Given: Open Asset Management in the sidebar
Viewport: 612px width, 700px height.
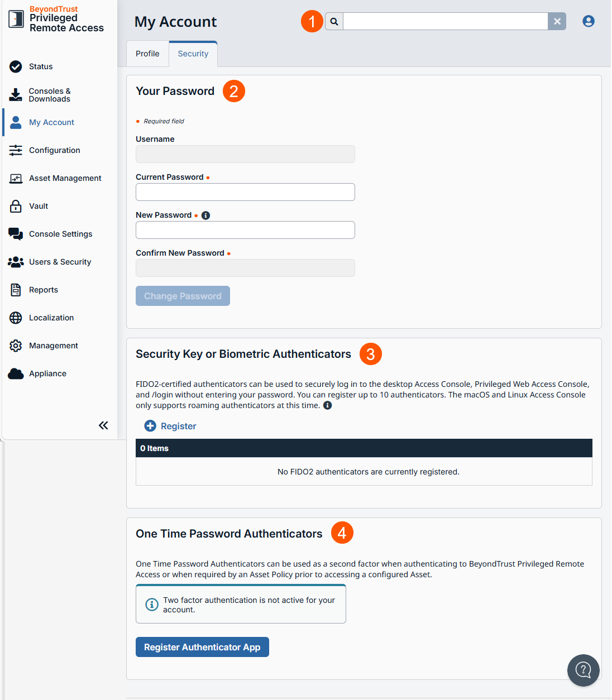Looking at the screenshot, I should (15, 178).
